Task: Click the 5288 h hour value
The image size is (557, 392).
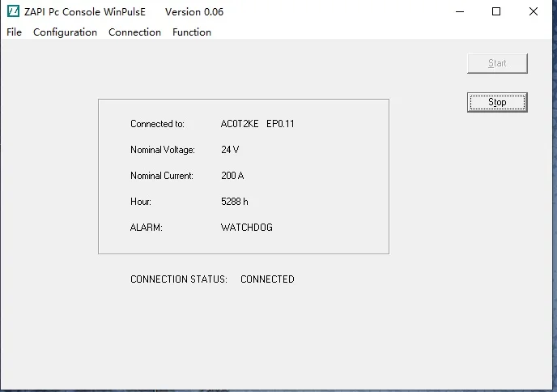Action: coord(235,202)
